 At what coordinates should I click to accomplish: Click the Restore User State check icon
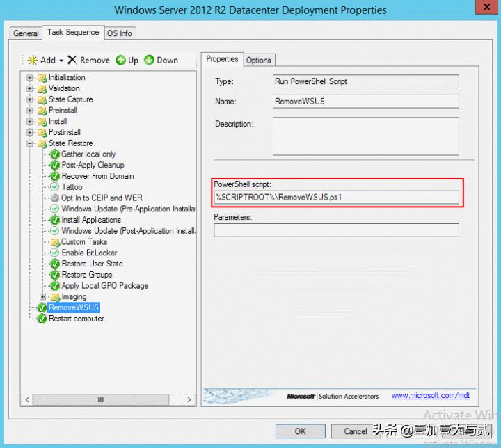point(55,264)
